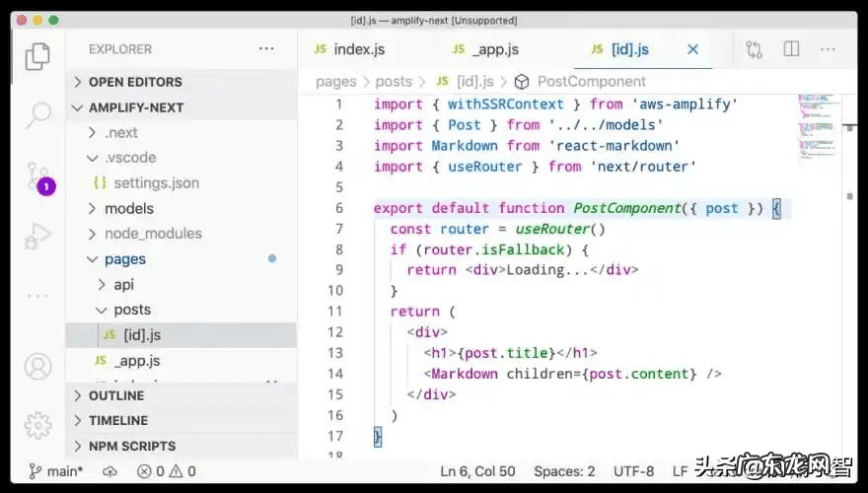
Task: Open the Search view icon
Action: click(37, 114)
